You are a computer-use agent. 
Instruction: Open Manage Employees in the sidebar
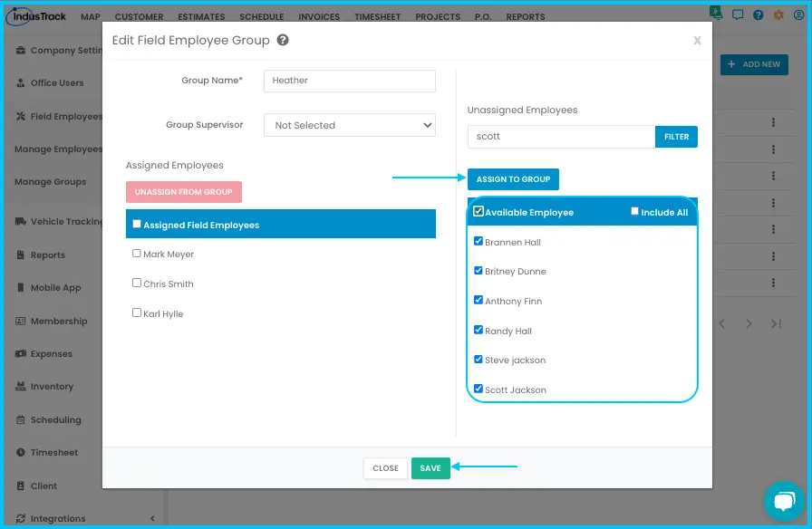(x=58, y=149)
